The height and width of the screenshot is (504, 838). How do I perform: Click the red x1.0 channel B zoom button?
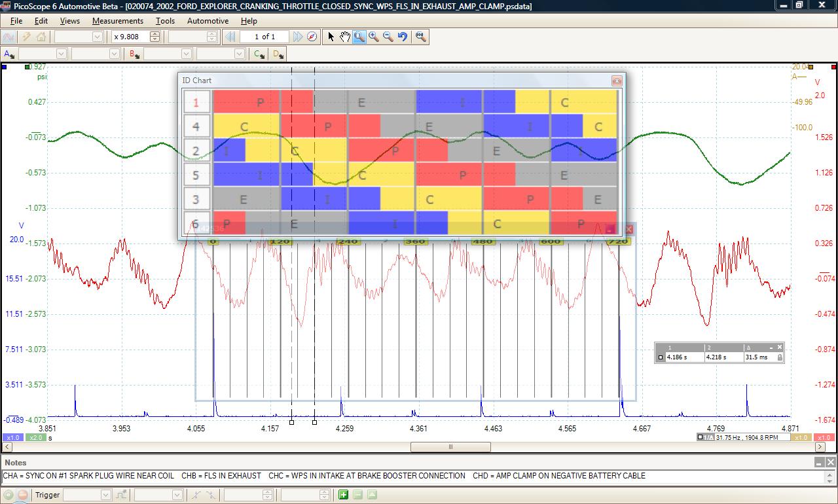[824, 437]
